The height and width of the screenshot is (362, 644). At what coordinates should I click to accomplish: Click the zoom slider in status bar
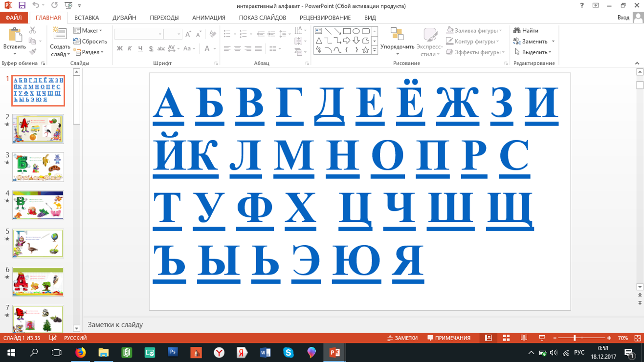575,338
